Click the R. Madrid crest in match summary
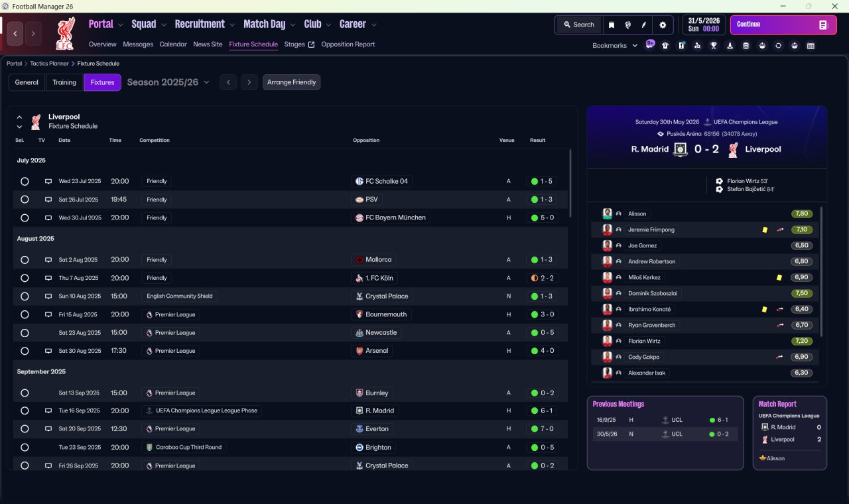This screenshot has width=849, height=504. coord(681,149)
